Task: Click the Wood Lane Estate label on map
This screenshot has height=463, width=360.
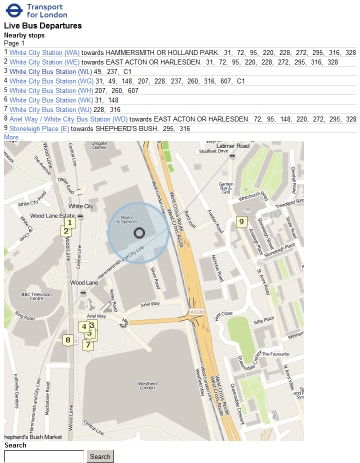Action: click(53, 216)
